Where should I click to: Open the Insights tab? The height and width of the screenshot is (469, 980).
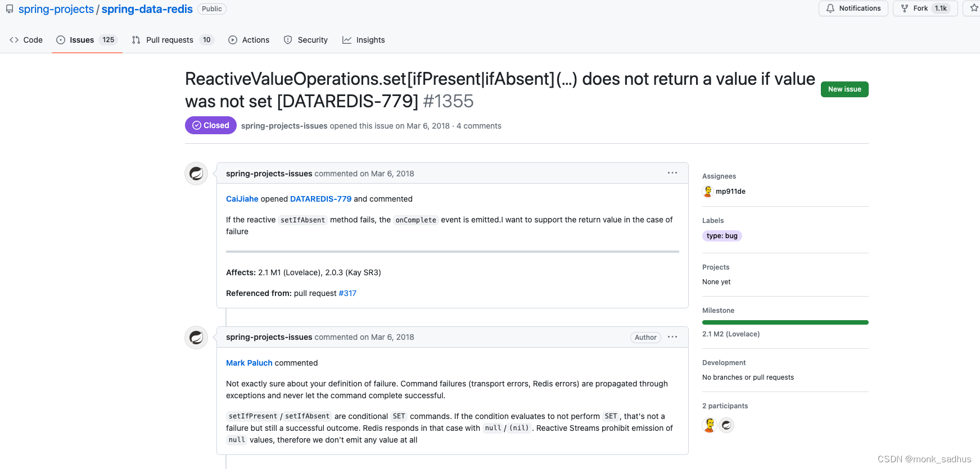364,40
